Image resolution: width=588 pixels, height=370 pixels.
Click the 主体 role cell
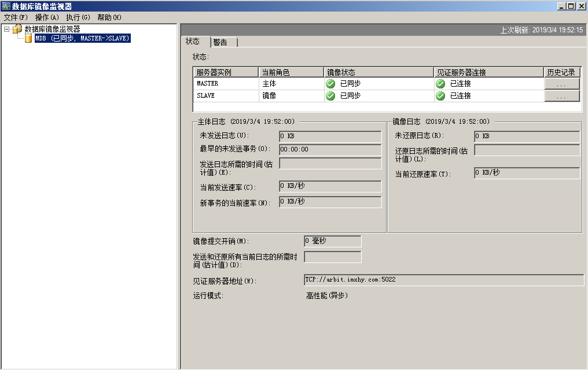(291, 83)
